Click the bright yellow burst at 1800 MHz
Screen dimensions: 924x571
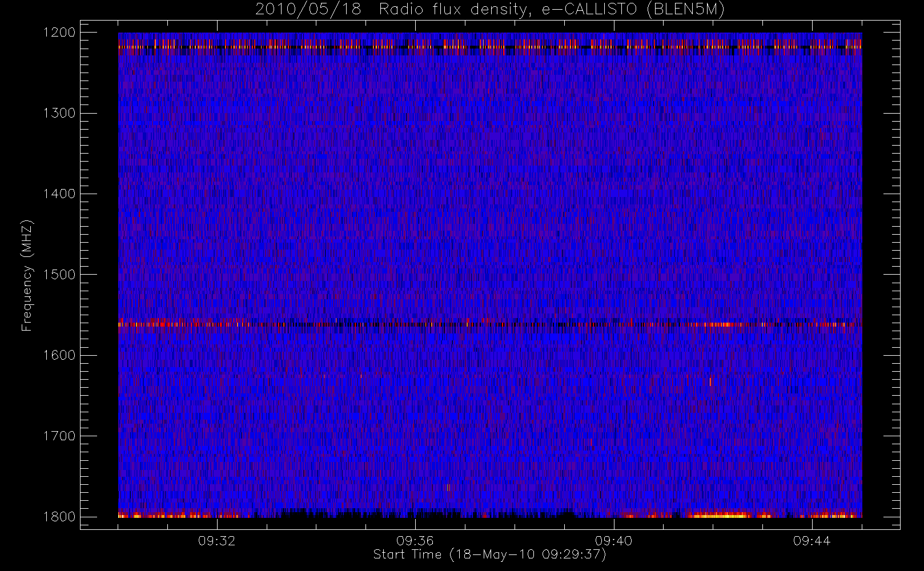[720, 515]
